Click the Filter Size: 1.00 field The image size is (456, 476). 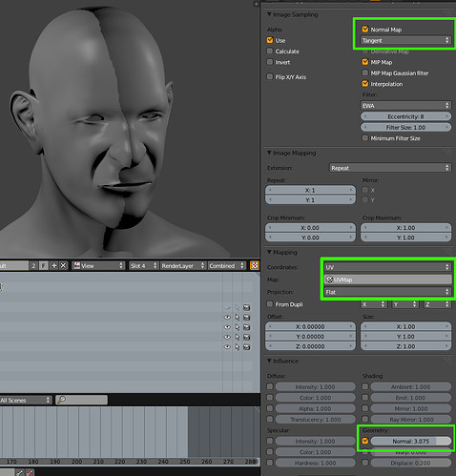pos(405,127)
